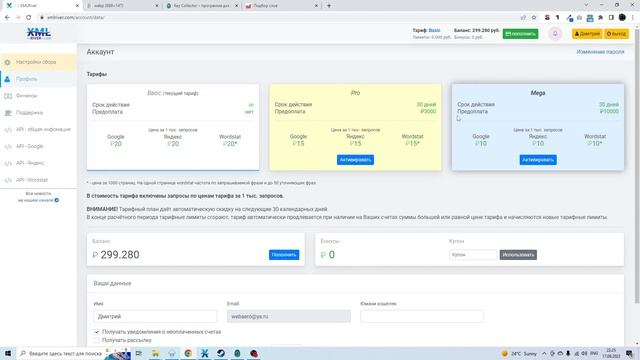Reload the page with the refresh icon

[x=29, y=18]
